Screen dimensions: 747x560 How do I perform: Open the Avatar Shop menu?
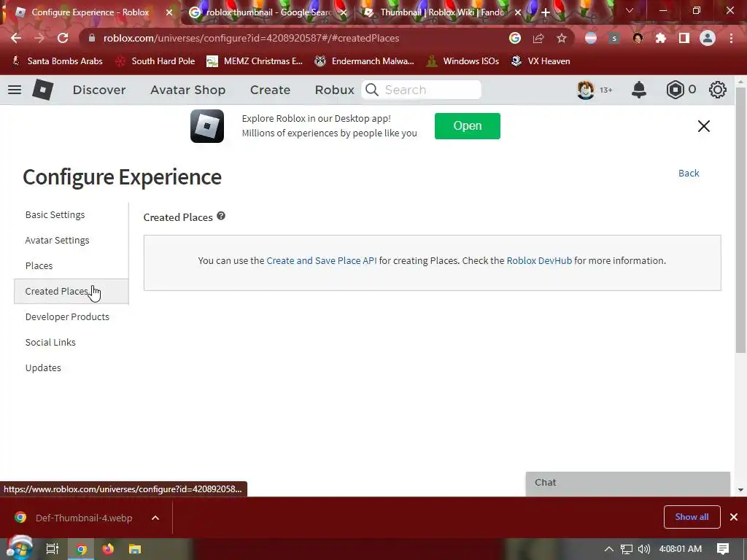(x=187, y=90)
